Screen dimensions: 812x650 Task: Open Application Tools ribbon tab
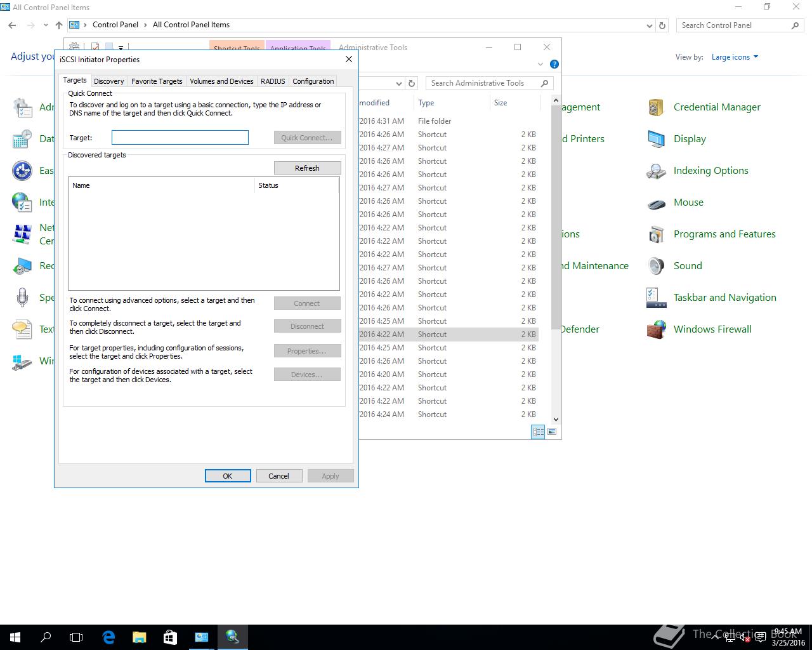[298, 47]
